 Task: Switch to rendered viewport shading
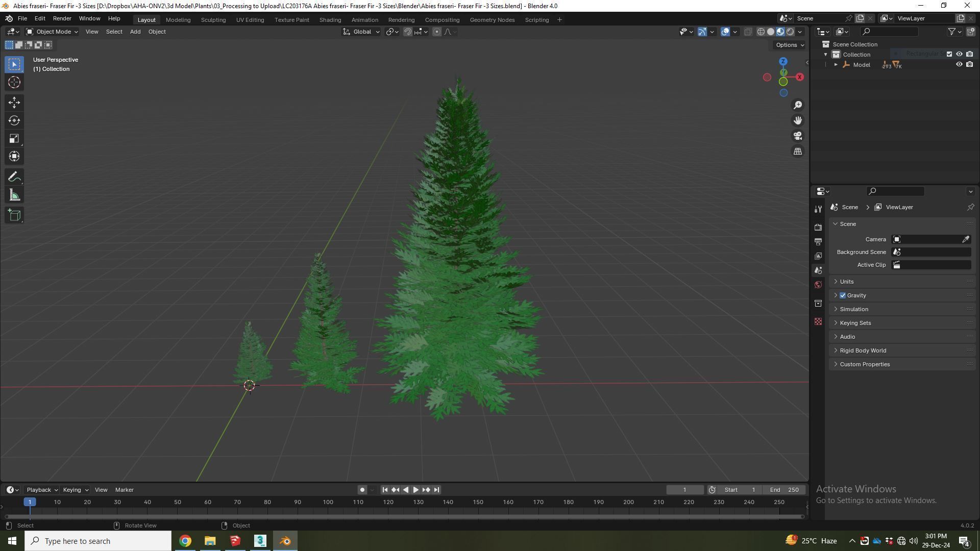point(790,32)
